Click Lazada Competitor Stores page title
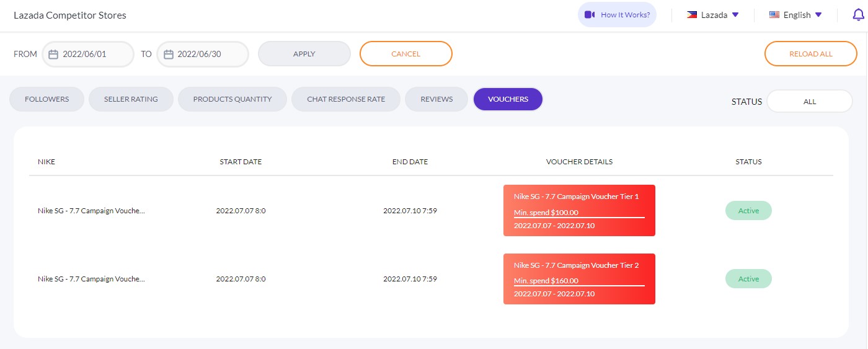Viewport: 868px width, 349px height. [70, 15]
